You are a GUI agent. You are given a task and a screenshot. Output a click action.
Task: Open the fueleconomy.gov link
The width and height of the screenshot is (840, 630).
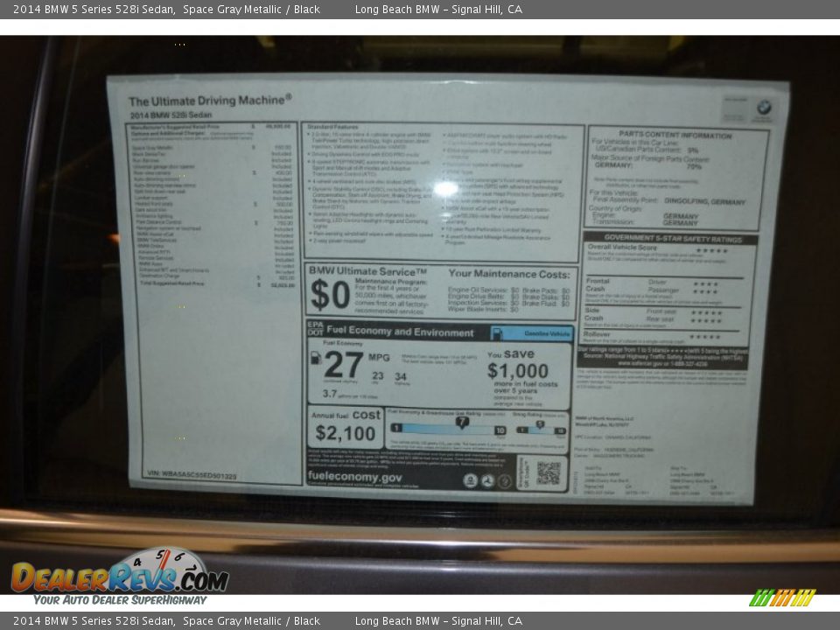[x=356, y=477]
